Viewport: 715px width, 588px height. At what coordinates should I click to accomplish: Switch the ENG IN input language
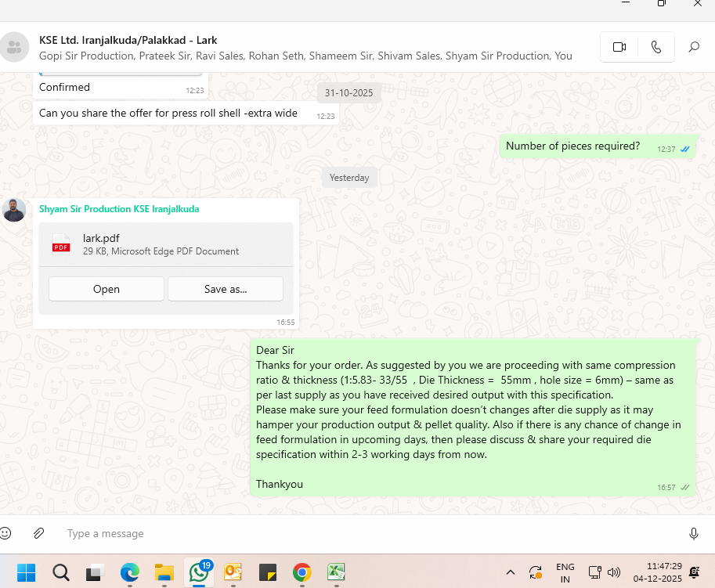coord(565,572)
